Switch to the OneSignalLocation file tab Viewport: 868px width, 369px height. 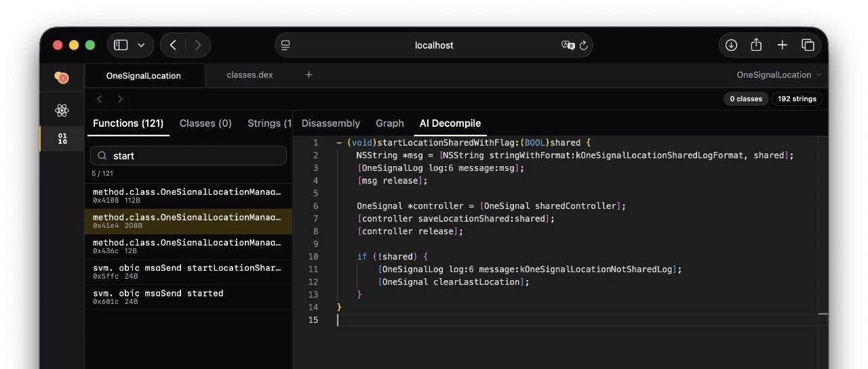[x=144, y=75]
